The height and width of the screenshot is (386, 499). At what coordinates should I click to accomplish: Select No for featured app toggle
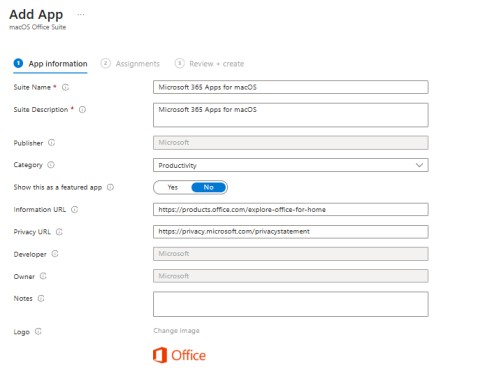[x=209, y=187]
